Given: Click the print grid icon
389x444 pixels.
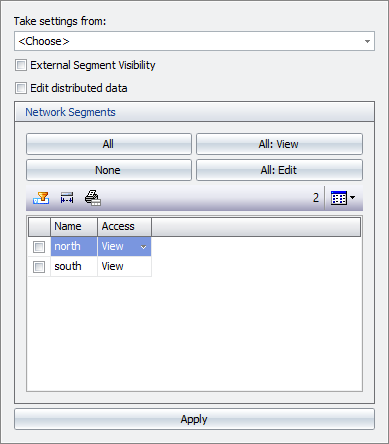Looking at the screenshot, I should click(93, 198).
